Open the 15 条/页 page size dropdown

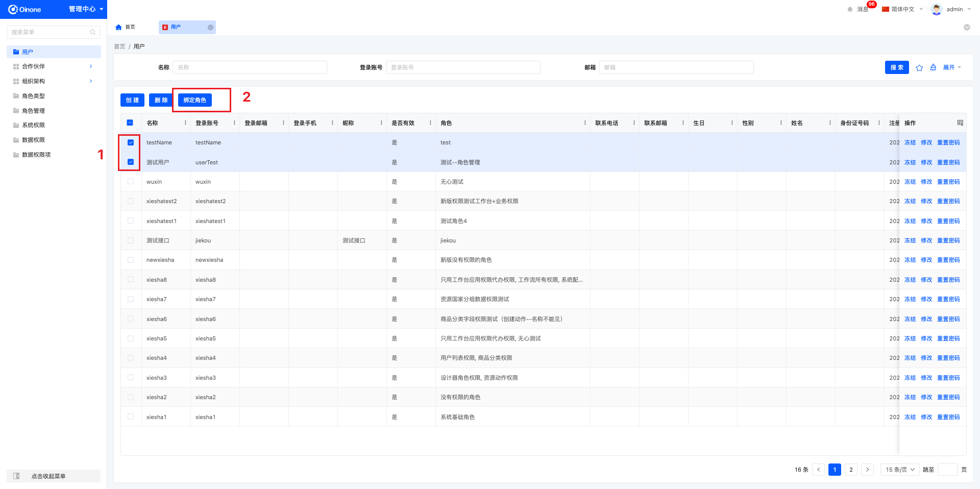900,470
